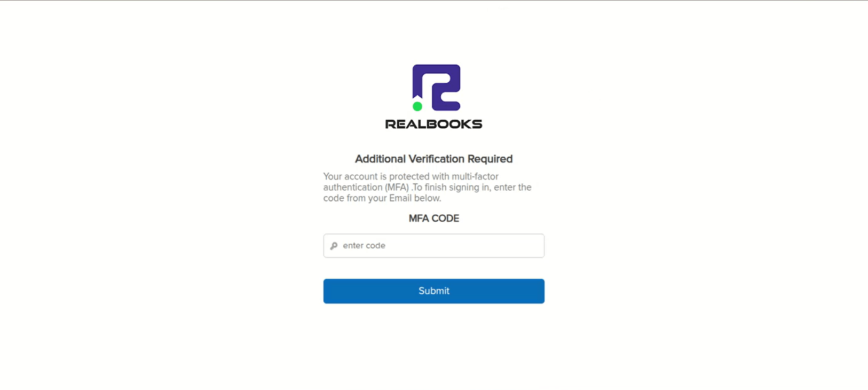Click the word authentication in the description

tap(352, 188)
